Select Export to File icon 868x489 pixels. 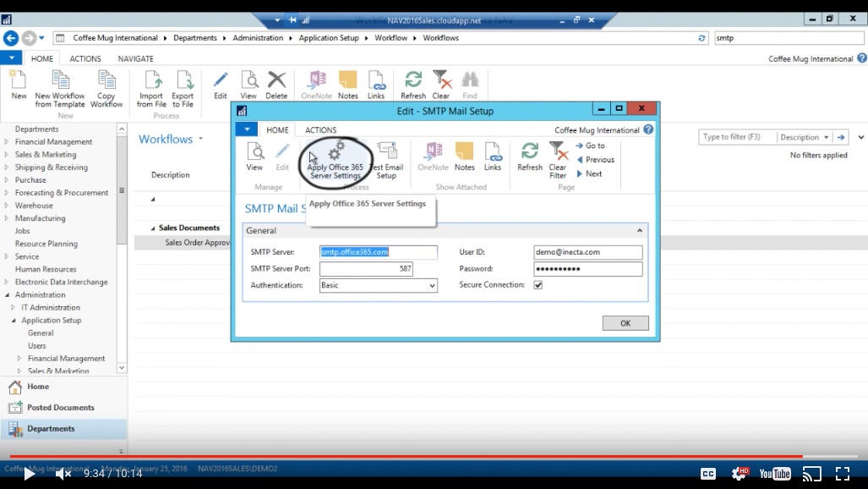point(183,89)
